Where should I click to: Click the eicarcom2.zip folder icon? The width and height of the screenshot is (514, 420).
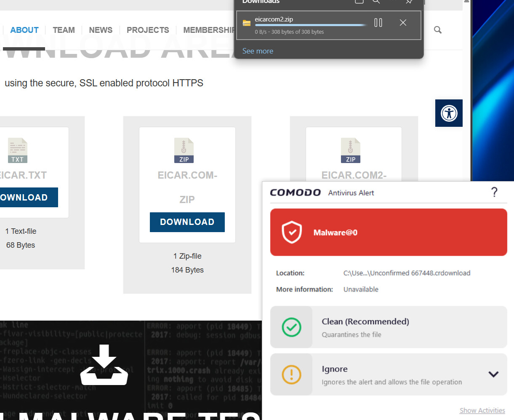247,23
